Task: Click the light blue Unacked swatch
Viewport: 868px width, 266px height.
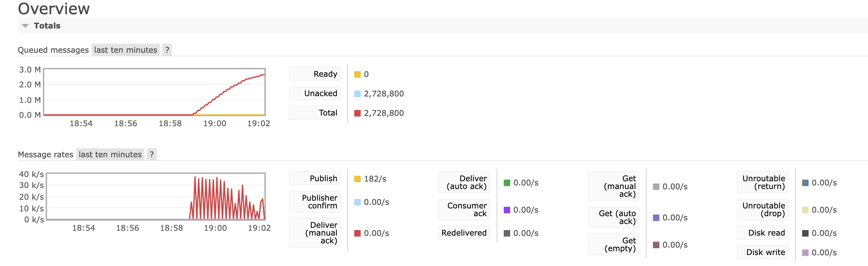Action: coord(357,94)
